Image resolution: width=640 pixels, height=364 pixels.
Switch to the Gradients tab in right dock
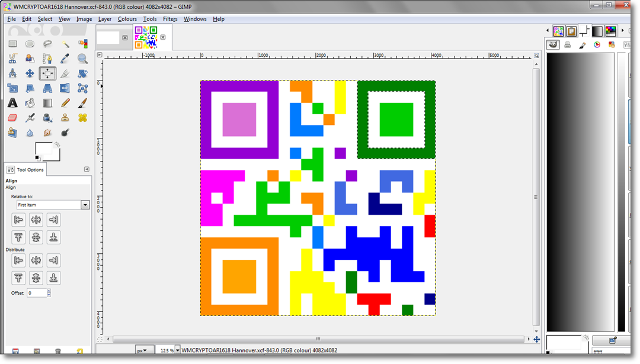[x=597, y=31]
